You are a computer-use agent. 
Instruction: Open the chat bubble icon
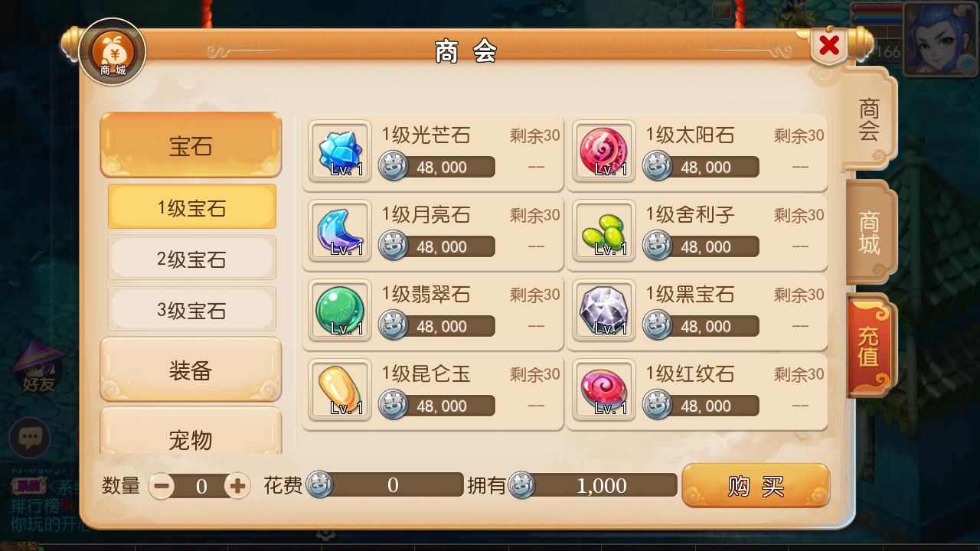click(30, 438)
